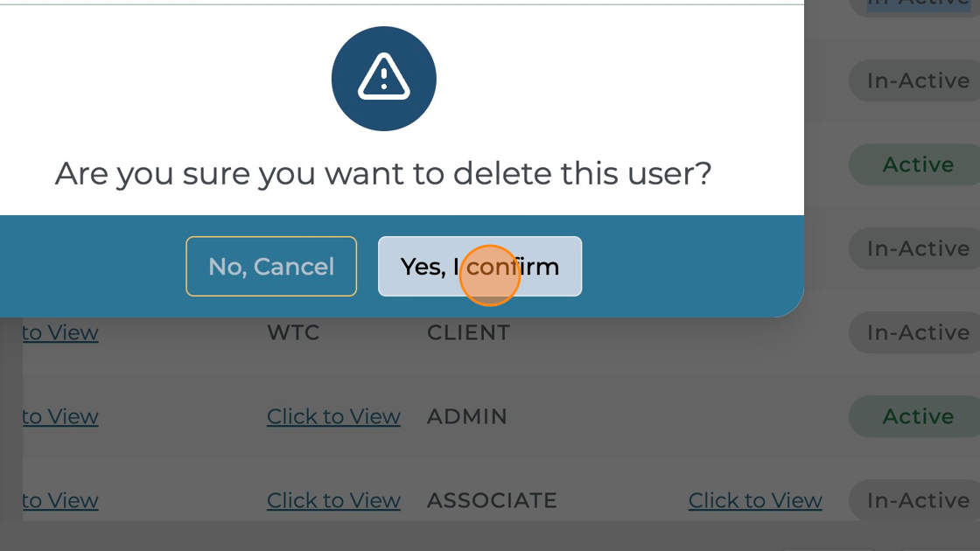Select the In-Active badge in the ASSOCIATE row

pos(919,499)
